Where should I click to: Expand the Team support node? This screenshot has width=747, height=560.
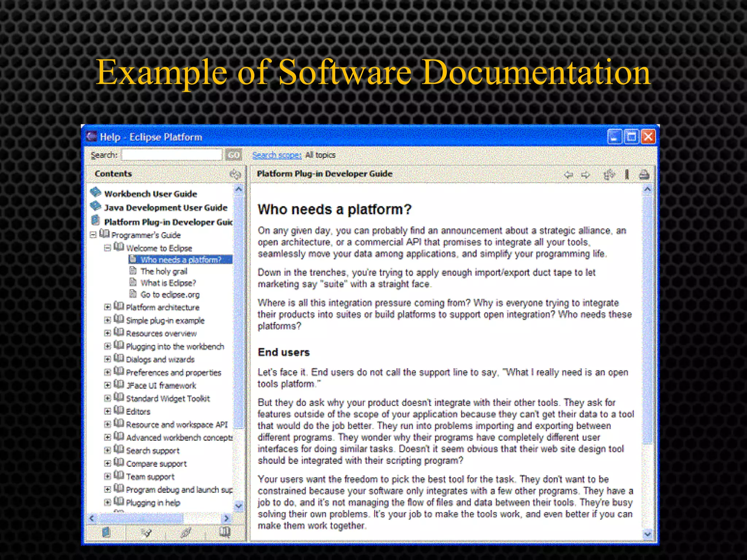[x=107, y=477]
